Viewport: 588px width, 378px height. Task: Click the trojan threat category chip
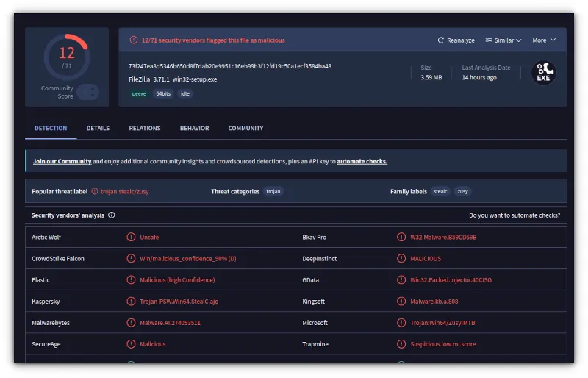[x=273, y=191]
